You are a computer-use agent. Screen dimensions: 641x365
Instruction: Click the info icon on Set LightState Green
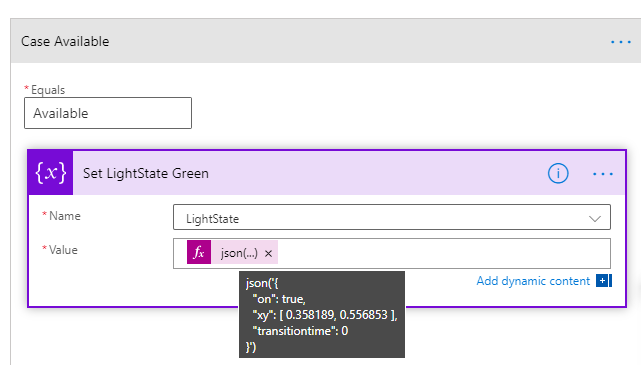coord(558,173)
